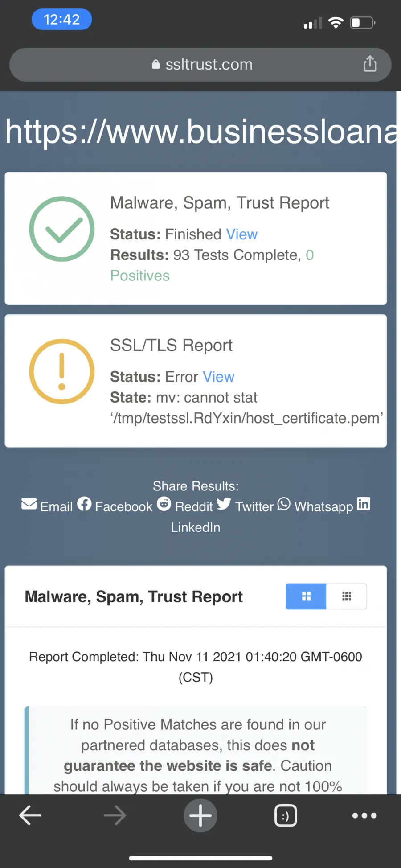Tap the share icon in address bar
401x868 pixels.
pos(370,64)
